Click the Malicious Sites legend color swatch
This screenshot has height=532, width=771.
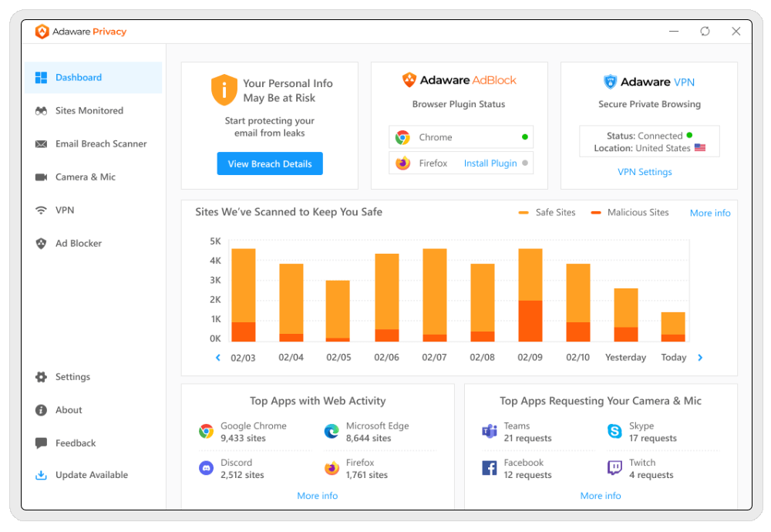pos(596,213)
